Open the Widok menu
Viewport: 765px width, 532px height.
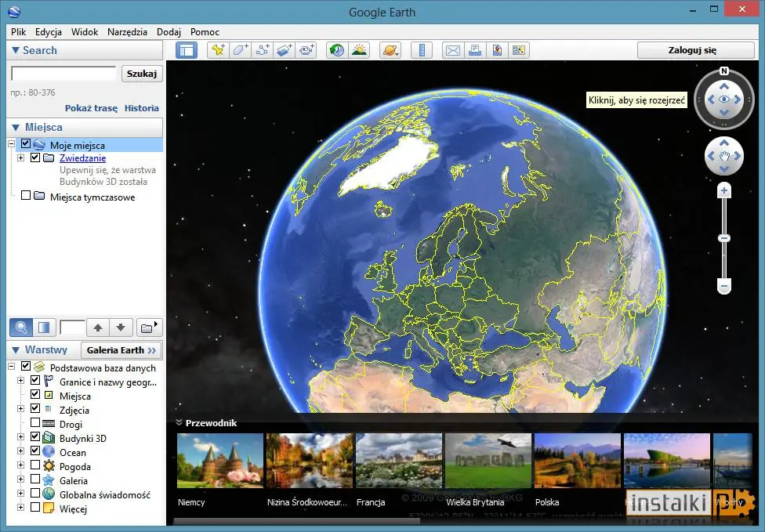(85, 31)
